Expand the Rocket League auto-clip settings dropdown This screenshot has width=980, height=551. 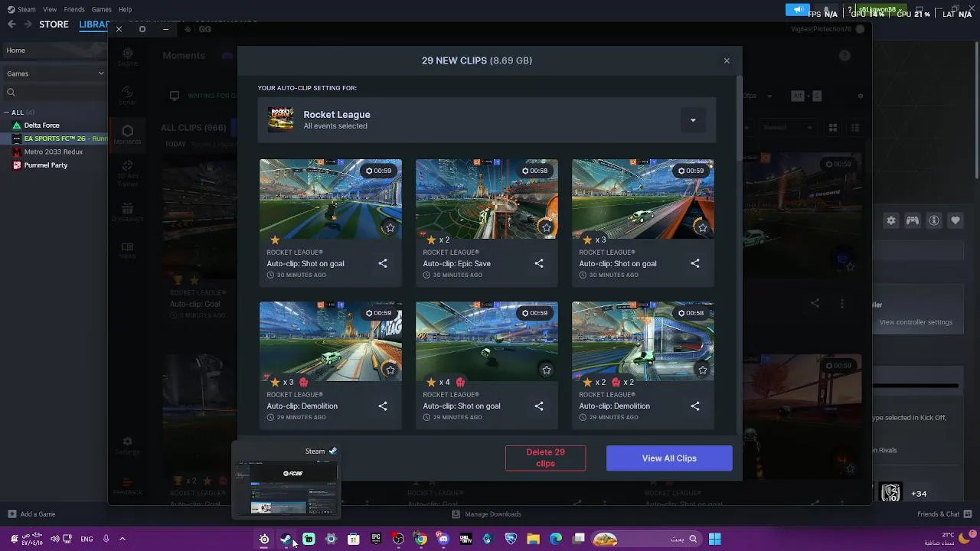tap(693, 120)
